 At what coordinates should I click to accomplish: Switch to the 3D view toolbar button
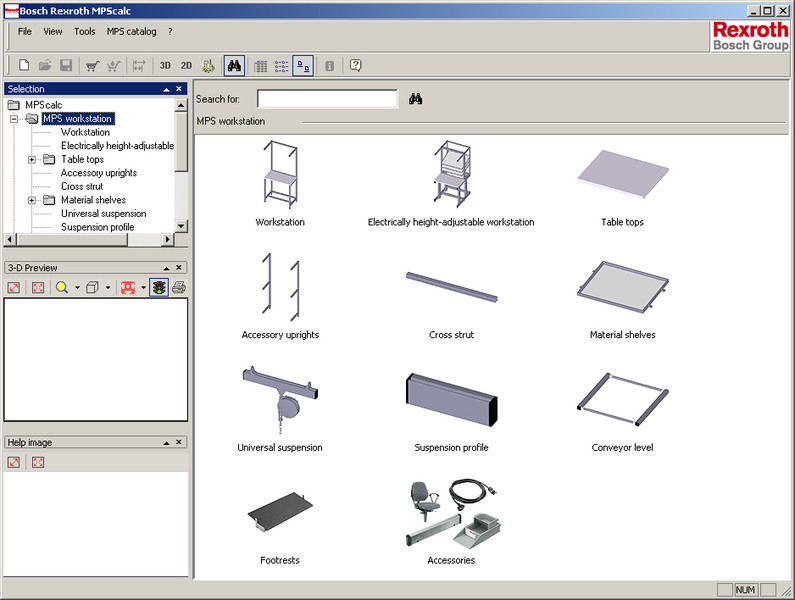pos(165,66)
